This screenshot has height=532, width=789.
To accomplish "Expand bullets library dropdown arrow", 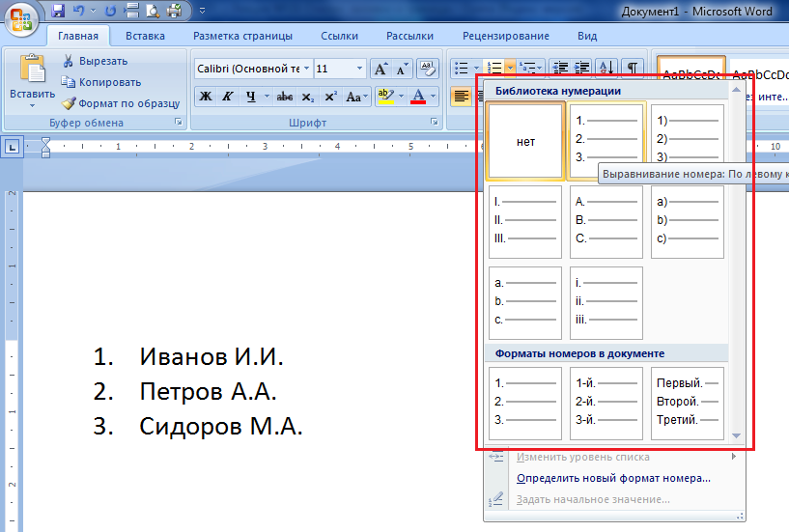I will [x=476, y=68].
